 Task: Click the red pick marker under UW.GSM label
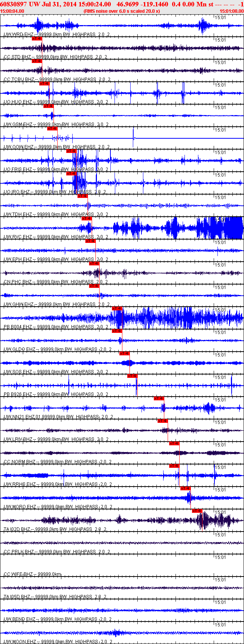52,128
